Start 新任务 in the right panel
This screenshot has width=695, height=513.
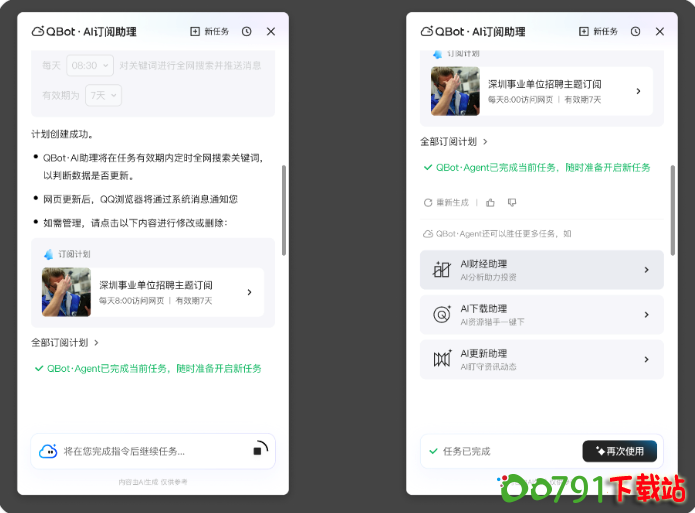599,32
